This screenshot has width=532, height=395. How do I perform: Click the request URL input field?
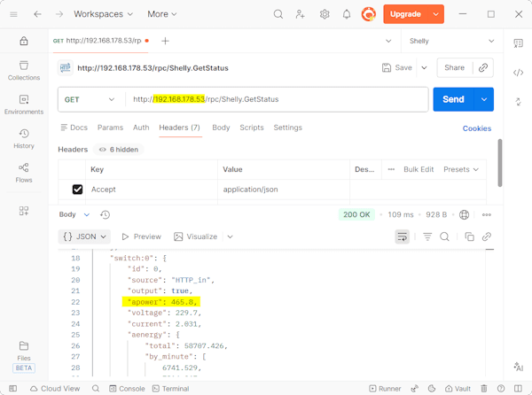tap(275, 99)
